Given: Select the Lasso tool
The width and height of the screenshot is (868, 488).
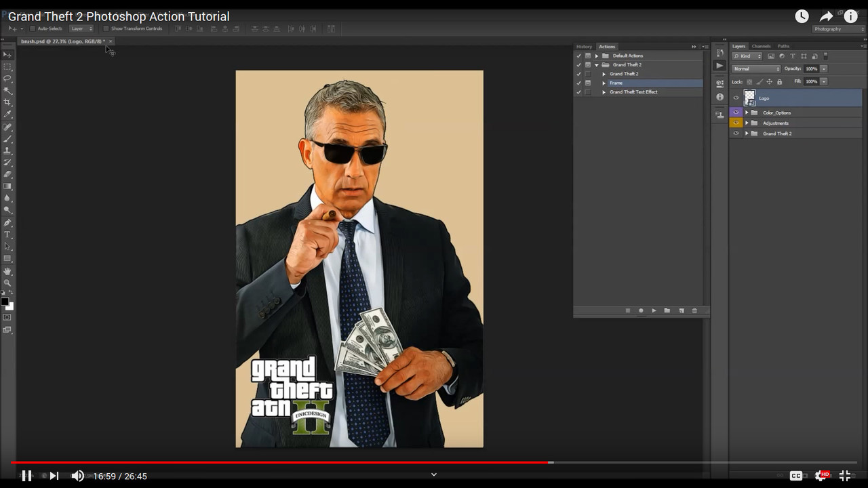Looking at the screenshot, I should (x=7, y=79).
